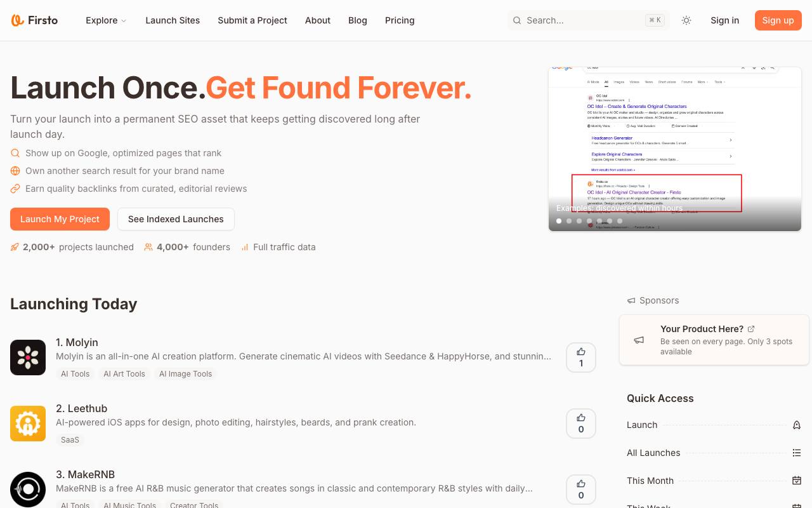The image size is (812, 508).
Task: Open the Pricing page
Action: [x=400, y=20]
